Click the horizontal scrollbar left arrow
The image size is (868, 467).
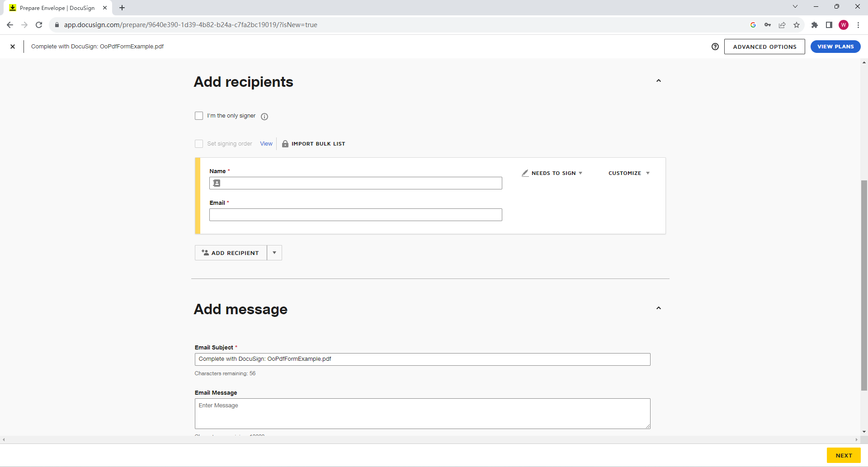(x=4, y=439)
